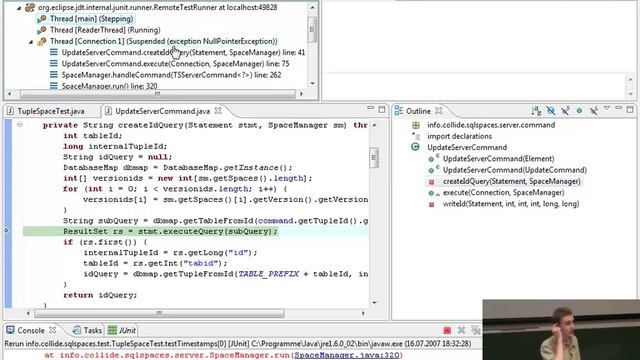
Task: Close the Console tab
Action: [x=52, y=330]
